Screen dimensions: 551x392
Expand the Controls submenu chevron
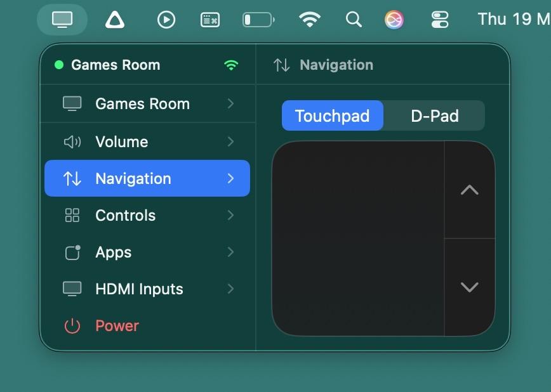[230, 216]
